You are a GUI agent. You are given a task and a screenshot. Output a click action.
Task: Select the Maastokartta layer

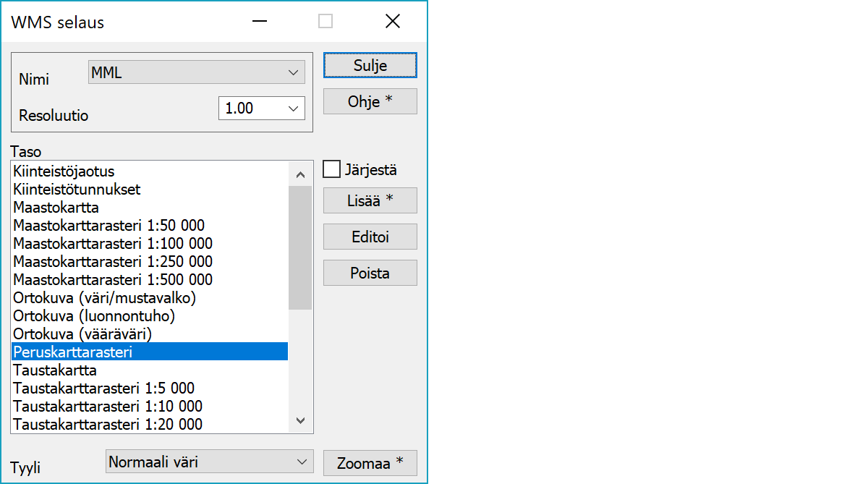(56, 208)
